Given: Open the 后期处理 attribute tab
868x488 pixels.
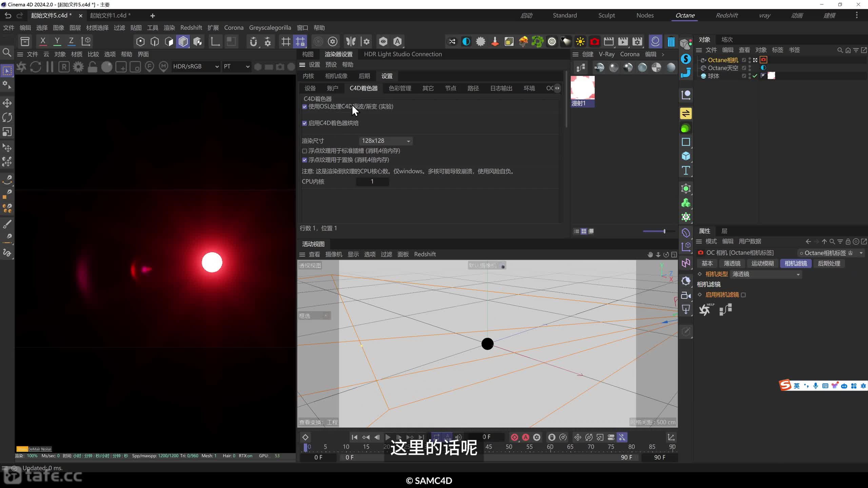Looking at the screenshot, I should pyautogui.click(x=829, y=264).
